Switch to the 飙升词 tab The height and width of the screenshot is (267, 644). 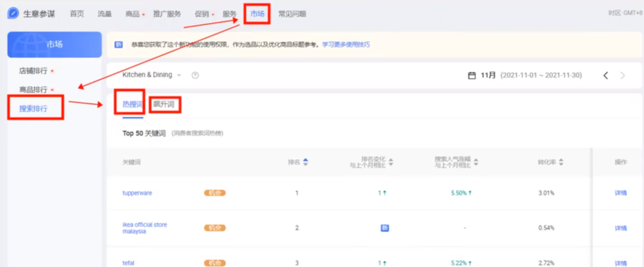coord(164,105)
